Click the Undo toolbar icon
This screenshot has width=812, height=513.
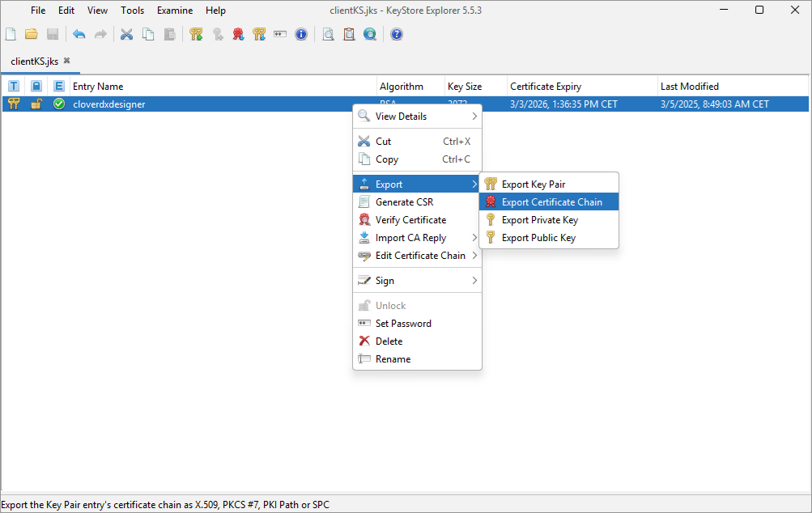pyautogui.click(x=79, y=34)
